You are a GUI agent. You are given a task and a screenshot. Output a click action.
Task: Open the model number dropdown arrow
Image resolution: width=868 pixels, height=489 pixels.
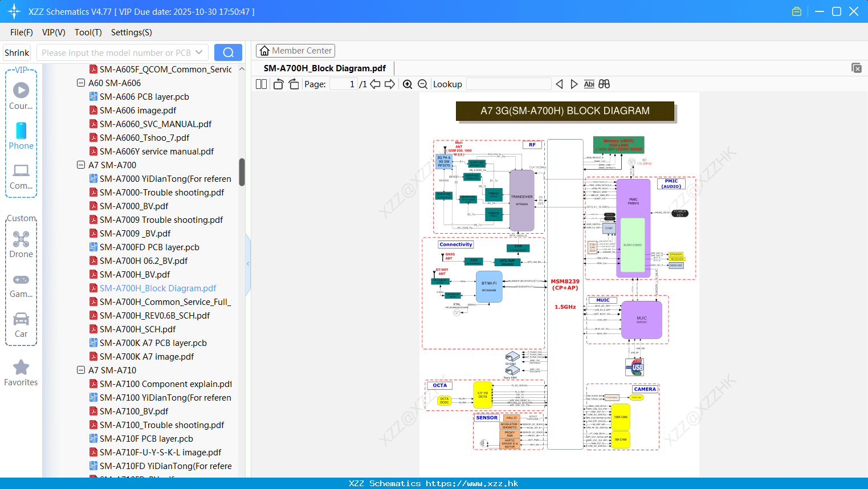[x=199, y=52]
